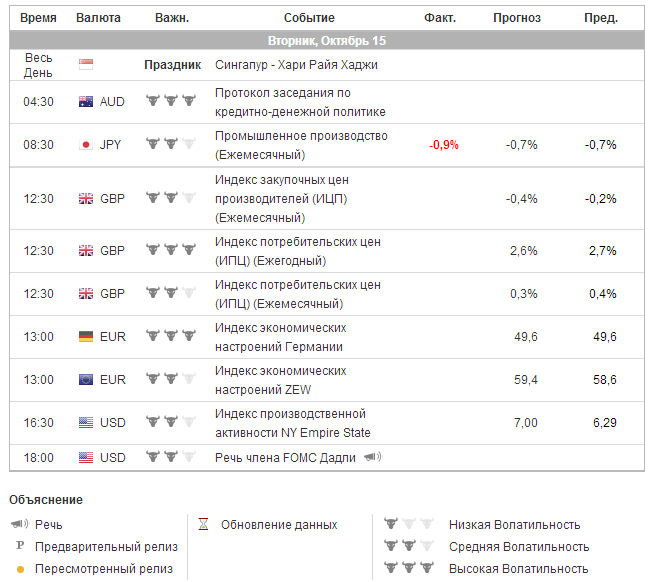Click the Japan flag next to JPY
This screenshot has height=582, width=654.
pyautogui.click(x=86, y=144)
